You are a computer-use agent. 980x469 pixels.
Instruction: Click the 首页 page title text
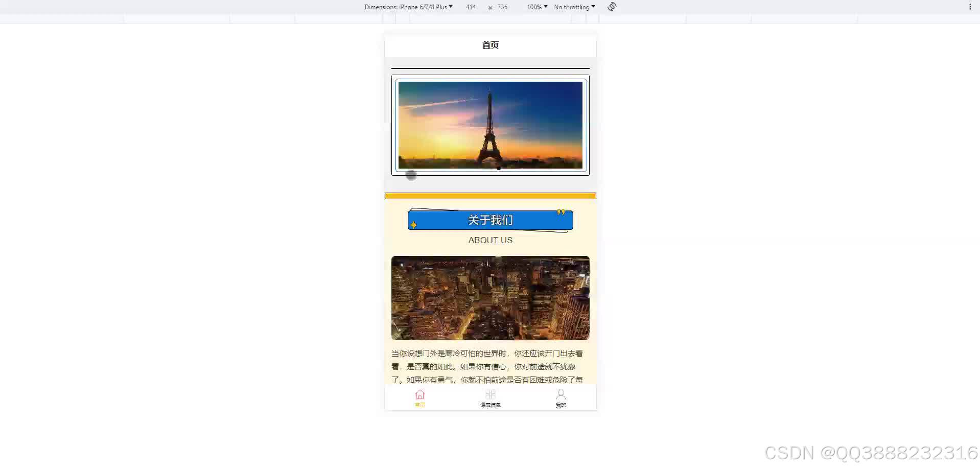[x=491, y=45]
